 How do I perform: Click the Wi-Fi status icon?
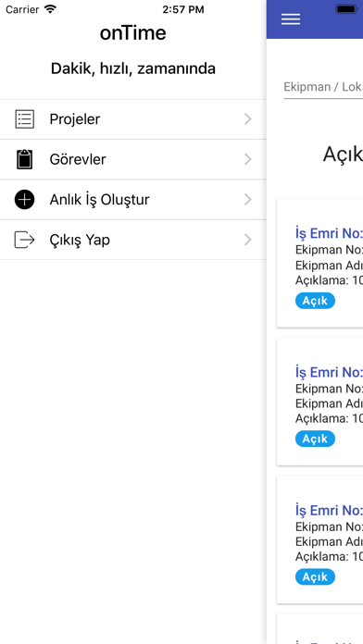coord(50,9)
